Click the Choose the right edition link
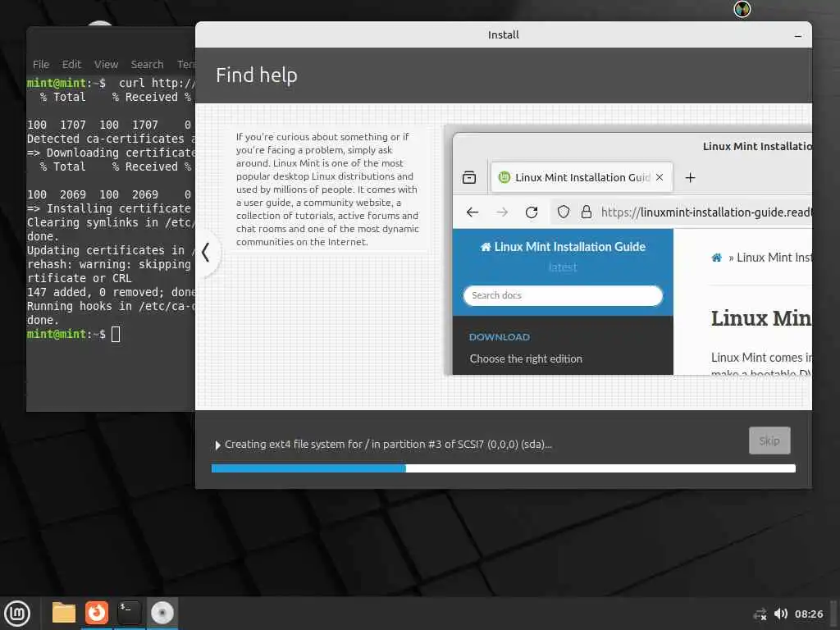Image resolution: width=840 pixels, height=630 pixels. 526,359
